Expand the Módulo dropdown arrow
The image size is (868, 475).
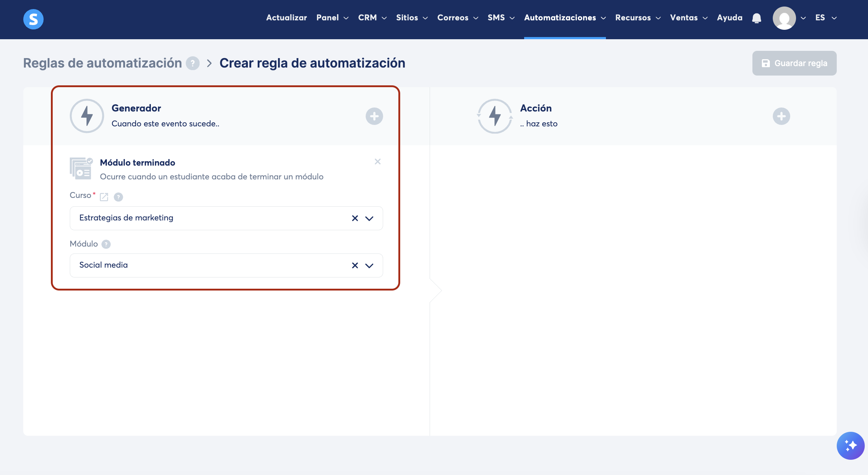[x=369, y=265]
